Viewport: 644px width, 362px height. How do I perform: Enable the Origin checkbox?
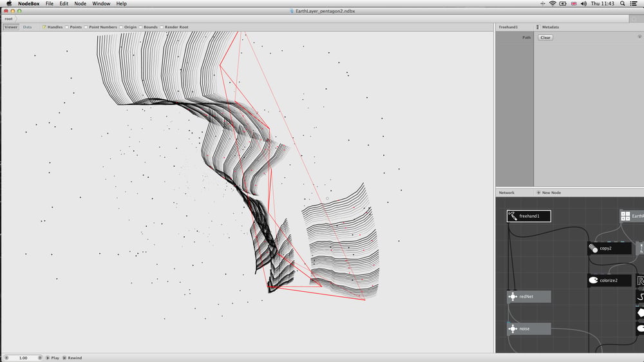click(x=121, y=27)
